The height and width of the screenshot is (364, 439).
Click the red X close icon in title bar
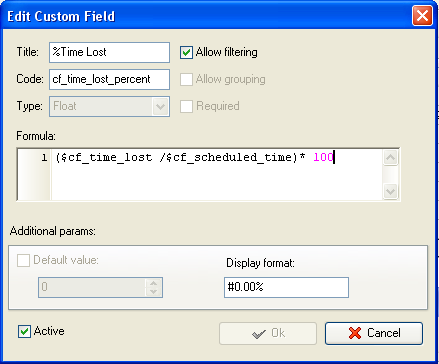coord(422,15)
